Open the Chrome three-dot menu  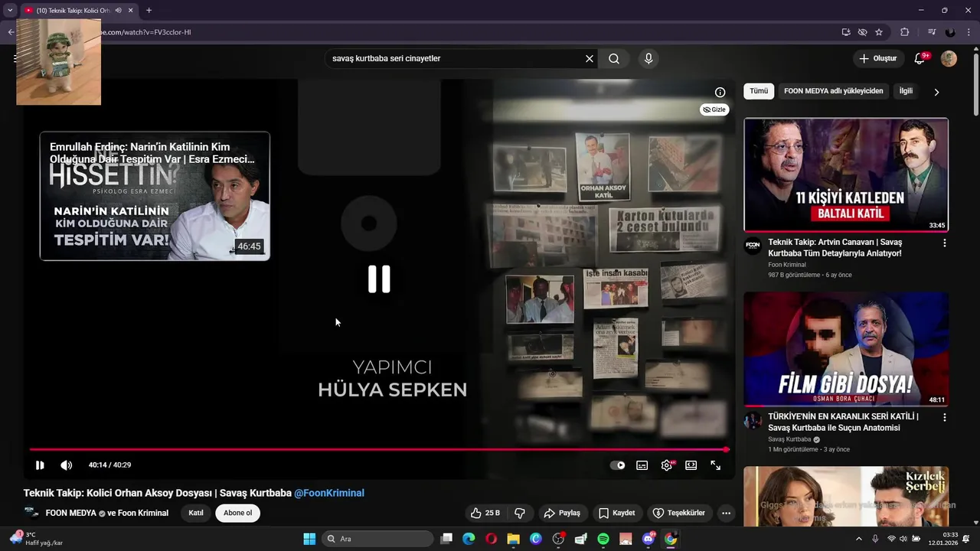coord(969,32)
